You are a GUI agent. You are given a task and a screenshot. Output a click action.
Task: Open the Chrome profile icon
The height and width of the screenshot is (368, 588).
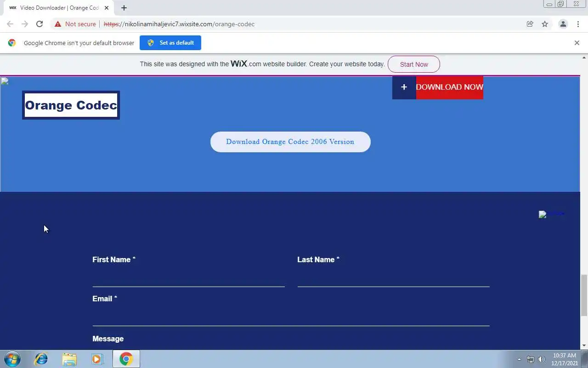click(563, 24)
